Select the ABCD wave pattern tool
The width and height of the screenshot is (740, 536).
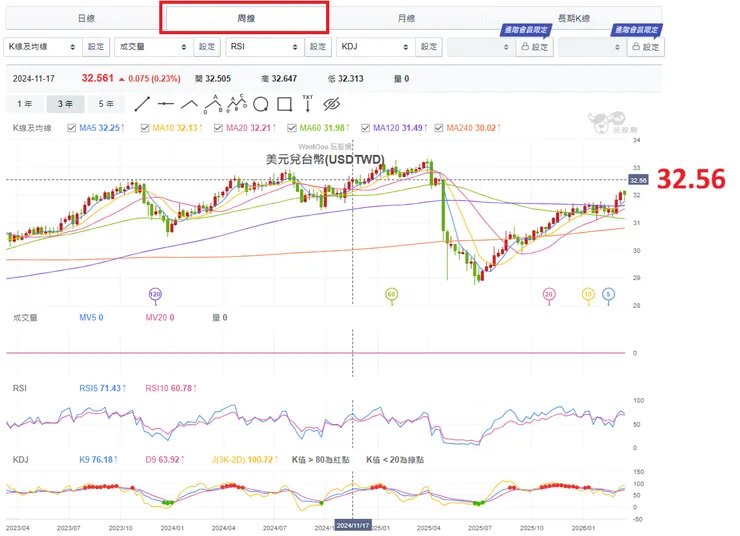[x=237, y=103]
